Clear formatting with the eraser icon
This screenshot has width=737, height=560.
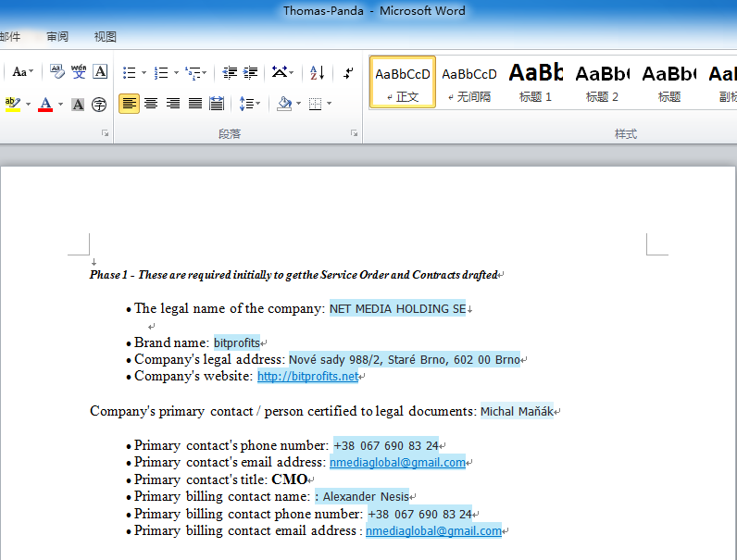click(57, 72)
